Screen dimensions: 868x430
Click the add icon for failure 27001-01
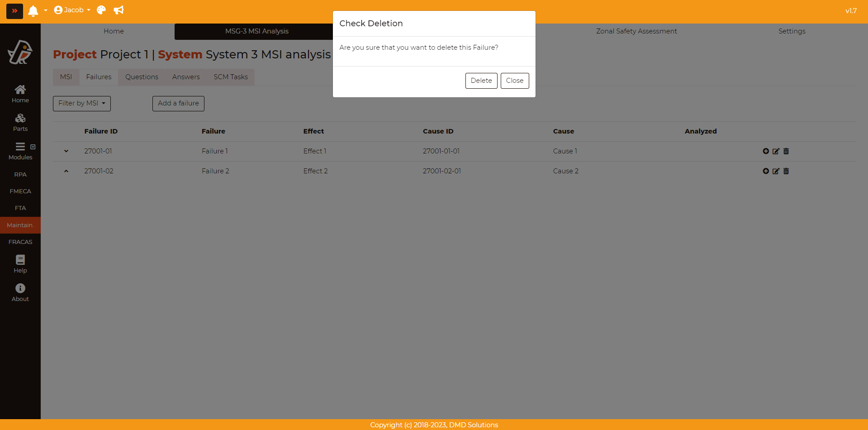(x=766, y=151)
